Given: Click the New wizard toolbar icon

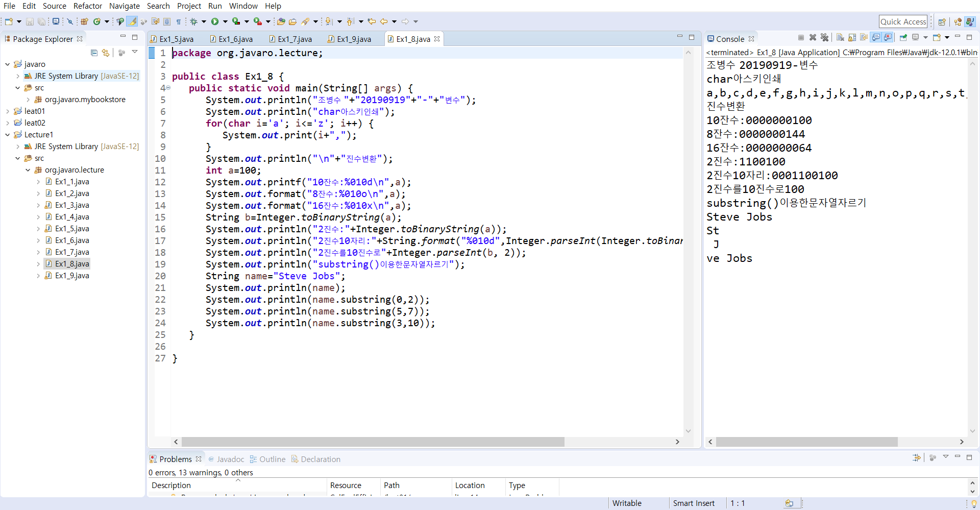Looking at the screenshot, I should [x=9, y=21].
